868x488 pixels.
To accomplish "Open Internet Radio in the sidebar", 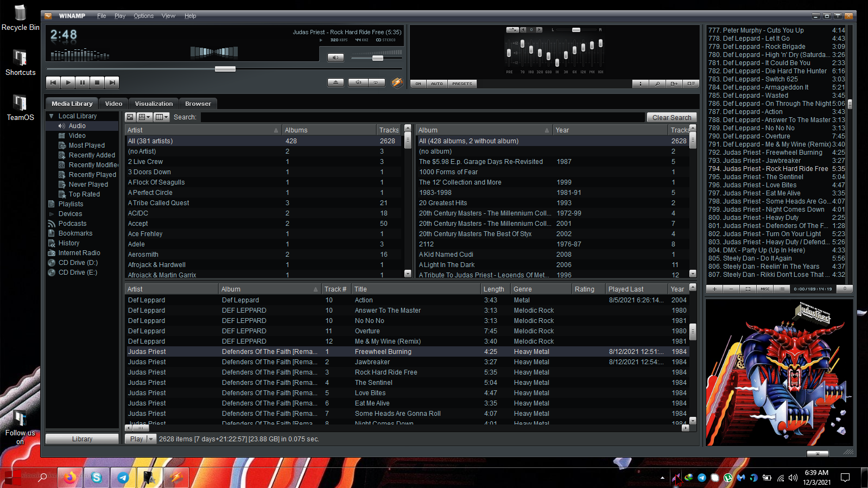I will [x=79, y=253].
